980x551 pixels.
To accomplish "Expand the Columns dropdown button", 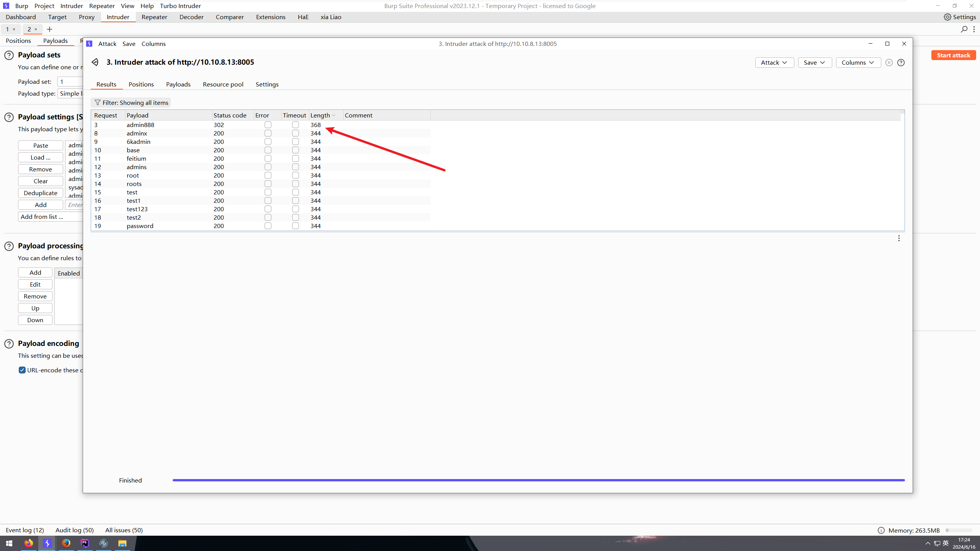I will [858, 62].
